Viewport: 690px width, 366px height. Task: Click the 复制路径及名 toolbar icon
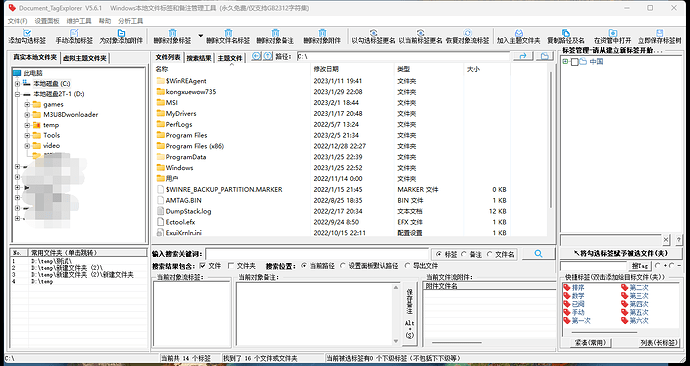tap(565, 33)
